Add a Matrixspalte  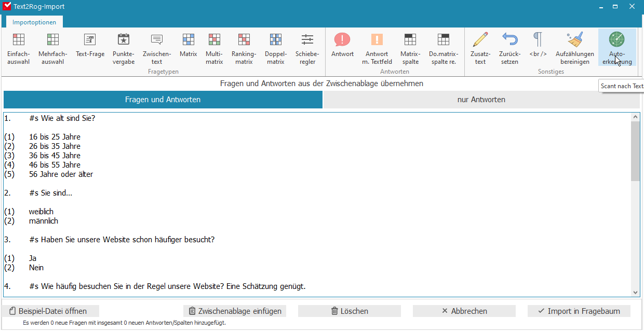[410, 47]
